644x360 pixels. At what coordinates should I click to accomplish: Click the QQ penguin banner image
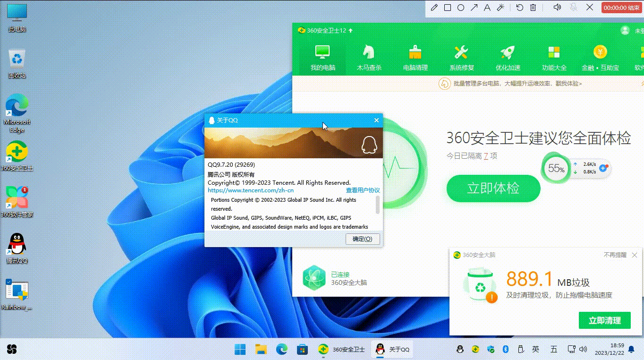point(293,143)
